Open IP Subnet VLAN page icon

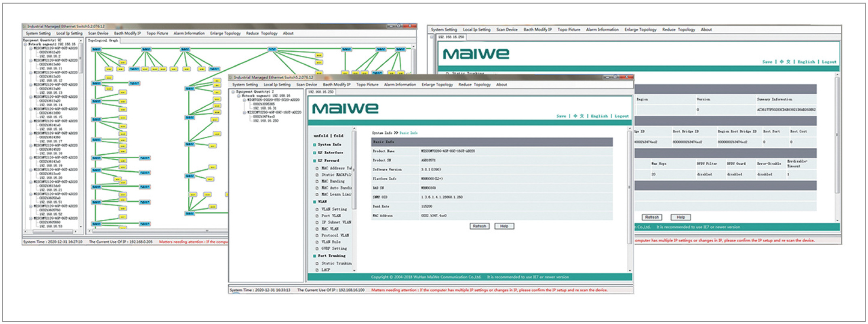(317, 222)
